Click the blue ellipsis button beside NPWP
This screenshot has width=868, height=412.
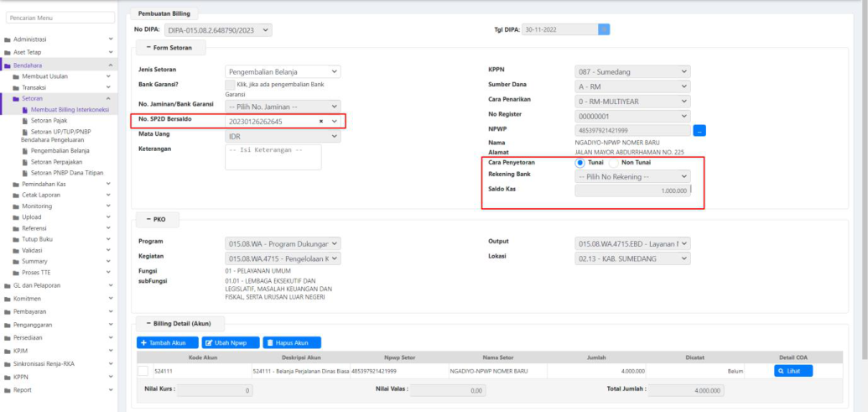pos(699,130)
